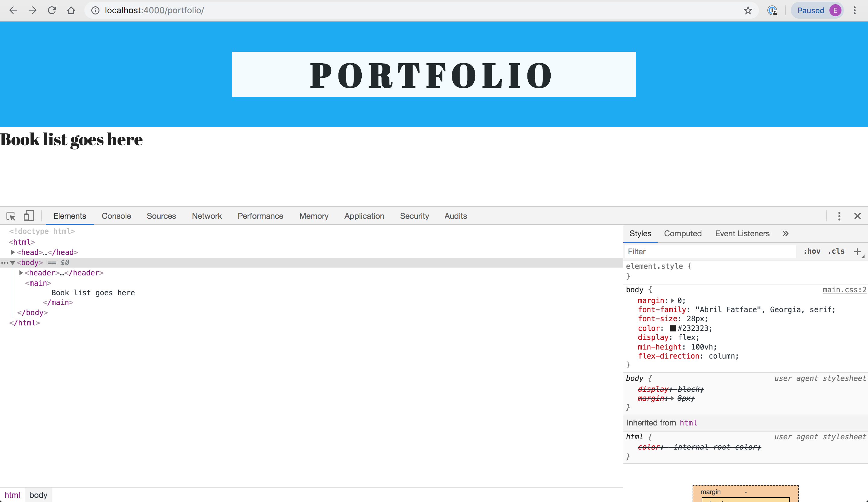The image size is (868, 502).
Task: Open the Memory tab
Action: pos(314,216)
